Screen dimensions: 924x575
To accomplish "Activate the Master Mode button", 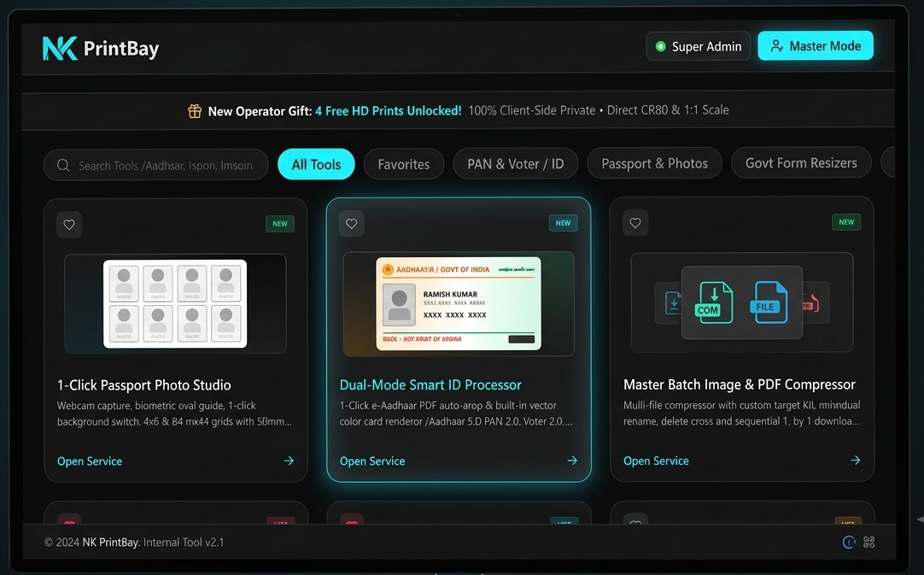I will pyautogui.click(x=816, y=46).
